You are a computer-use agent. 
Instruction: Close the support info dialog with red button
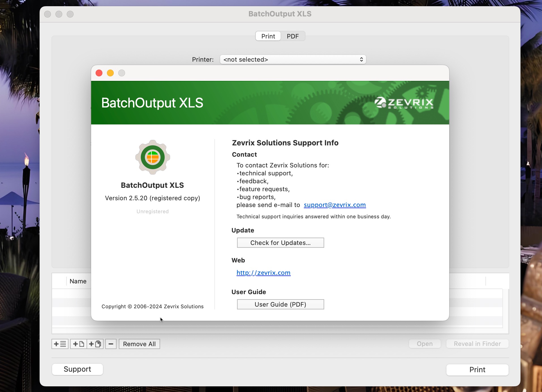coord(99,73)
